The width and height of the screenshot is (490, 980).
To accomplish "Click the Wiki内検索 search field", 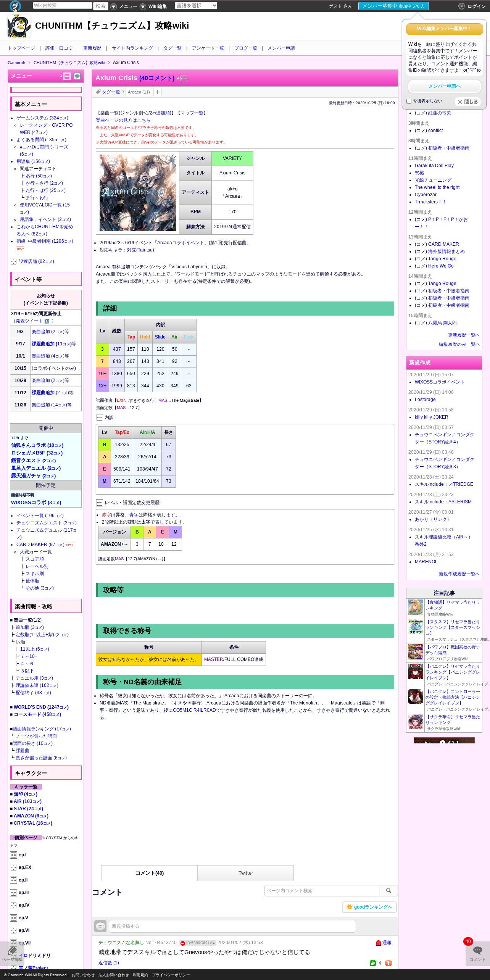I will (62, 5).
